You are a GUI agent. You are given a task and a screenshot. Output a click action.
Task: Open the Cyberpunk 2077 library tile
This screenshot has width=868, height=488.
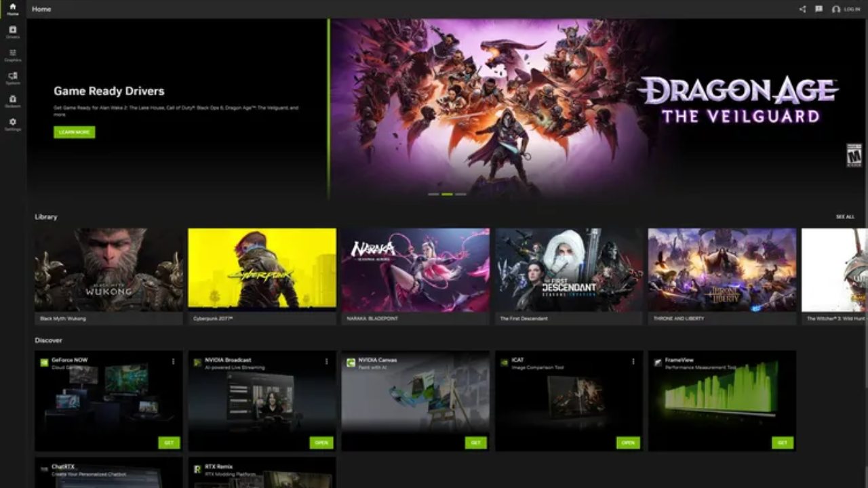(x=262, y=270)
